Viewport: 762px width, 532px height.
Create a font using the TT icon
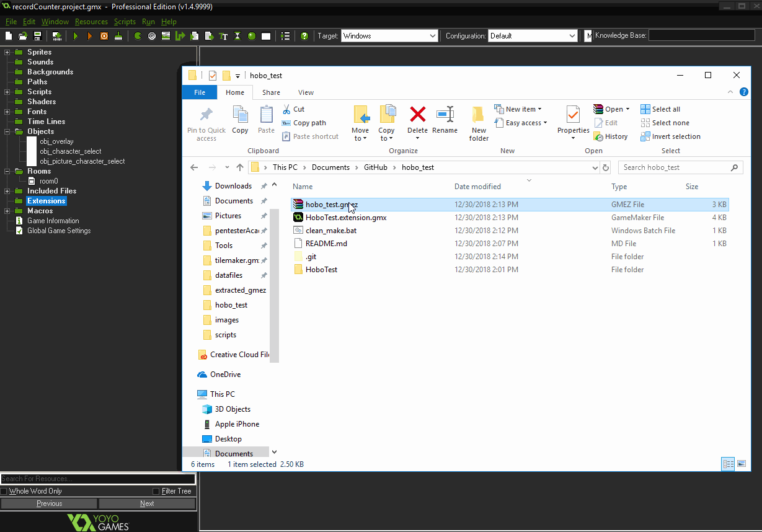[223, 36]
